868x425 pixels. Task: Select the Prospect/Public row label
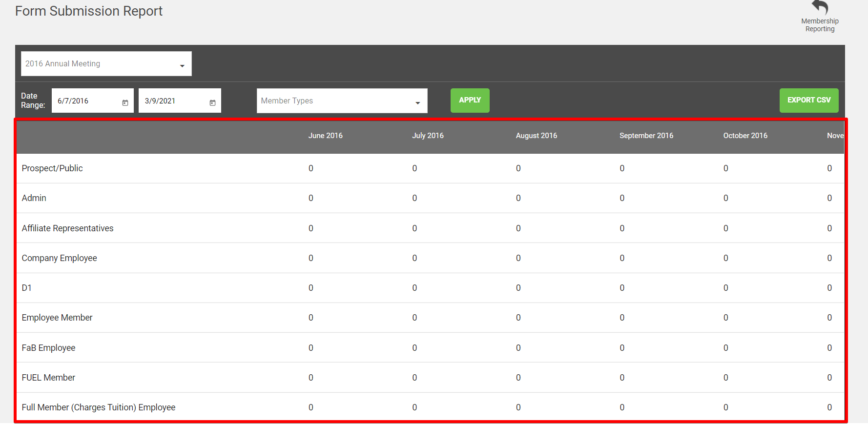pos(52,168)
